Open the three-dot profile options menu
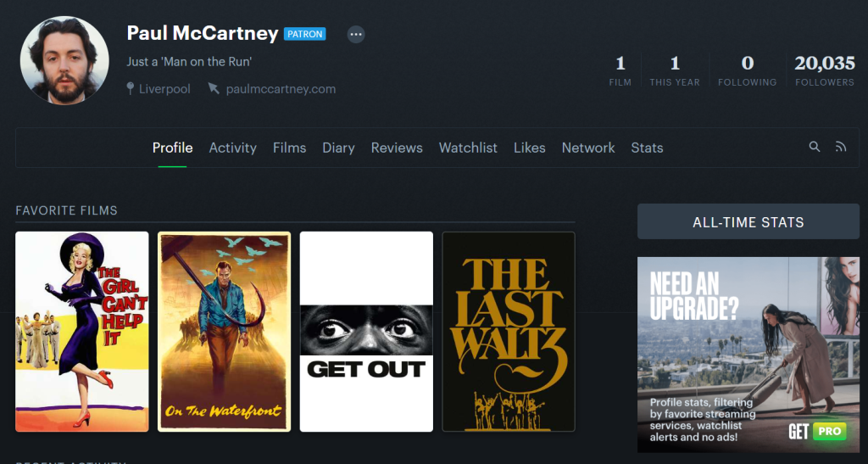This screenshot has height=464, width=868. coord(356,35)
